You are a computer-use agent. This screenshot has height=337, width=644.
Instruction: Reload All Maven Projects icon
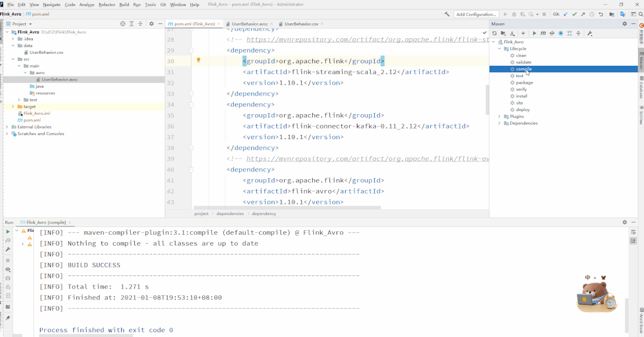coord(495,33)
